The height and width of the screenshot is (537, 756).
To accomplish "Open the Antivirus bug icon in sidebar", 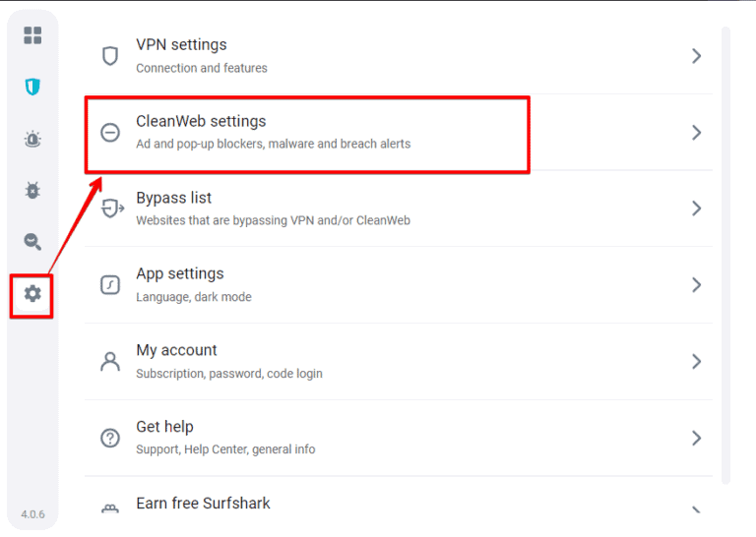I will [x=32, y=190].
